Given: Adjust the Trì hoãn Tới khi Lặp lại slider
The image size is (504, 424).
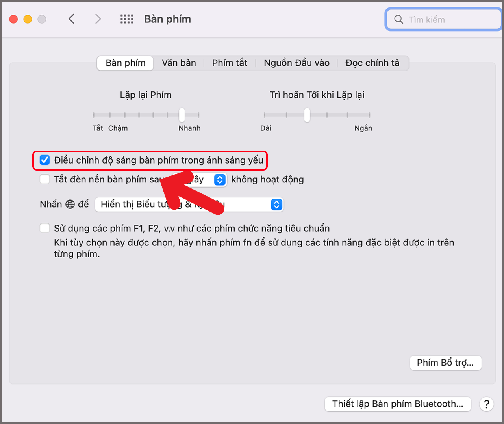Looking at the screenshot, I should (307, 115).
